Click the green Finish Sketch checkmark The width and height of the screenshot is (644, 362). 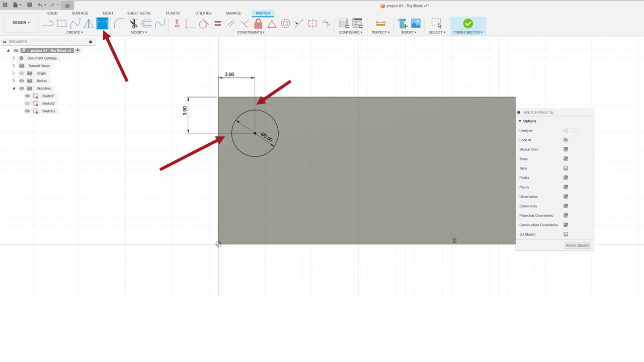click(468, 23)
